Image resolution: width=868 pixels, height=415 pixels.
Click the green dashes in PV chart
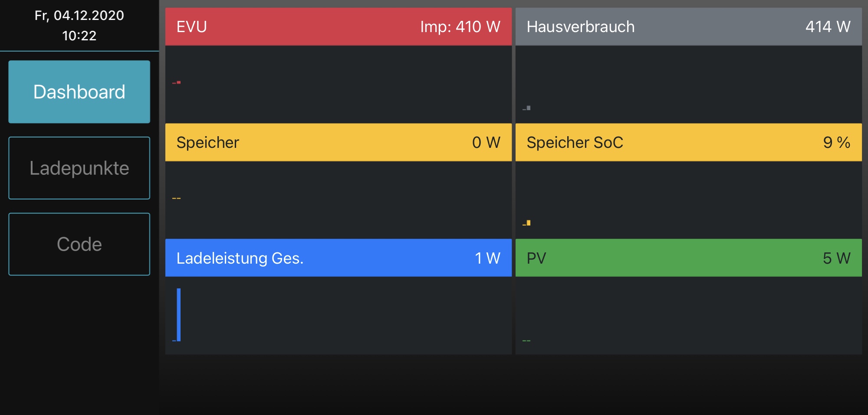pos(526,341)
